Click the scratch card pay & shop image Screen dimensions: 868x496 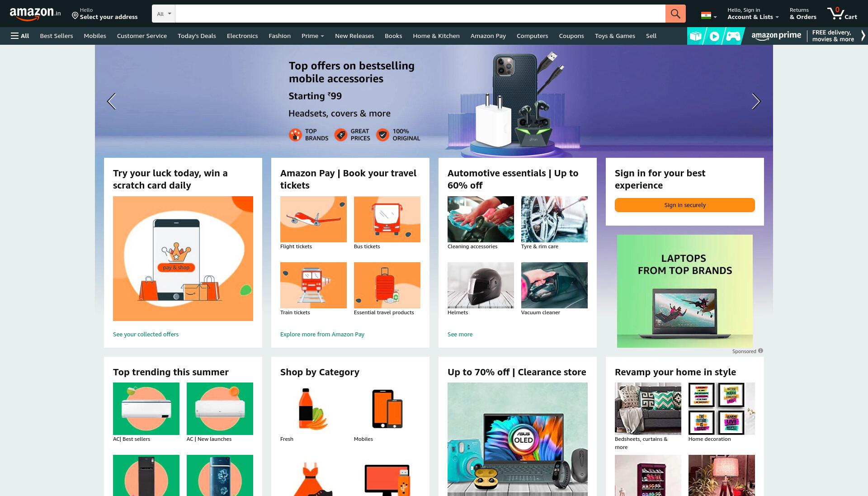(x=183, y=259)
